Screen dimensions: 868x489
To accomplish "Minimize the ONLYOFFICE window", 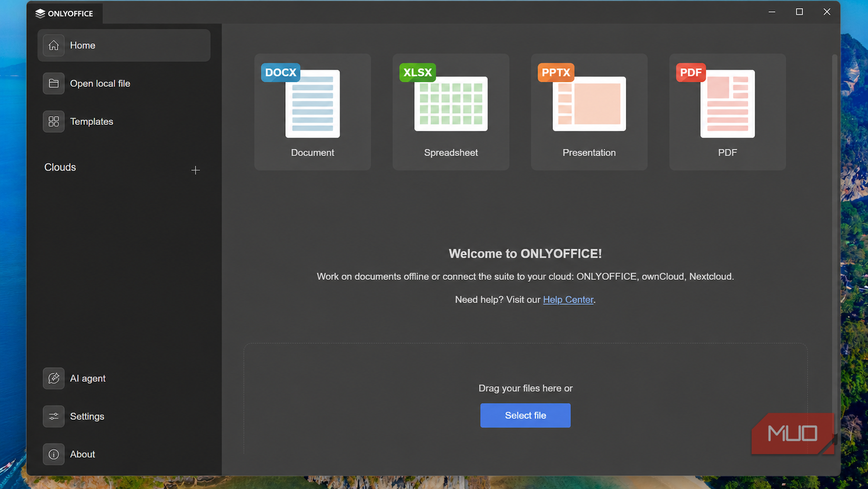I will point(772,12).
